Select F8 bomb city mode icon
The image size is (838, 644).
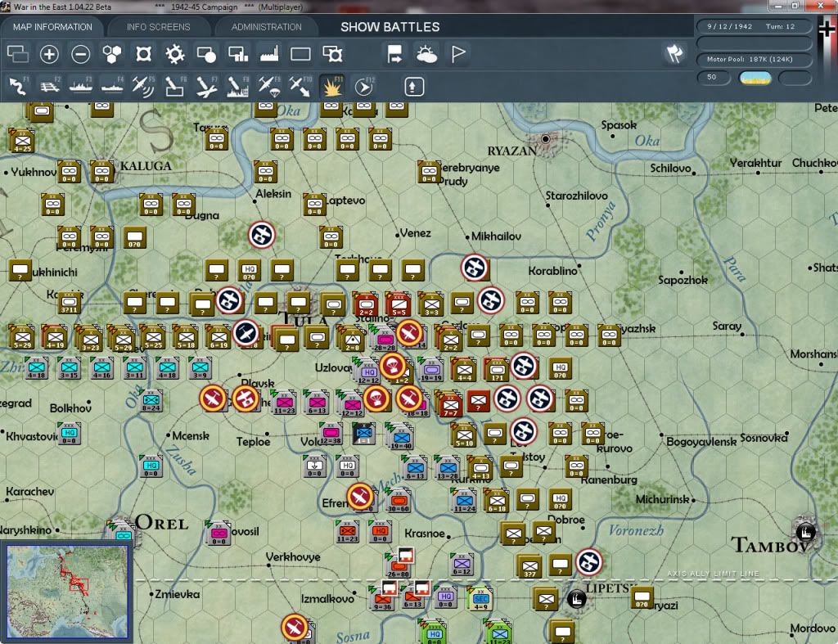[x=238, y=87]
